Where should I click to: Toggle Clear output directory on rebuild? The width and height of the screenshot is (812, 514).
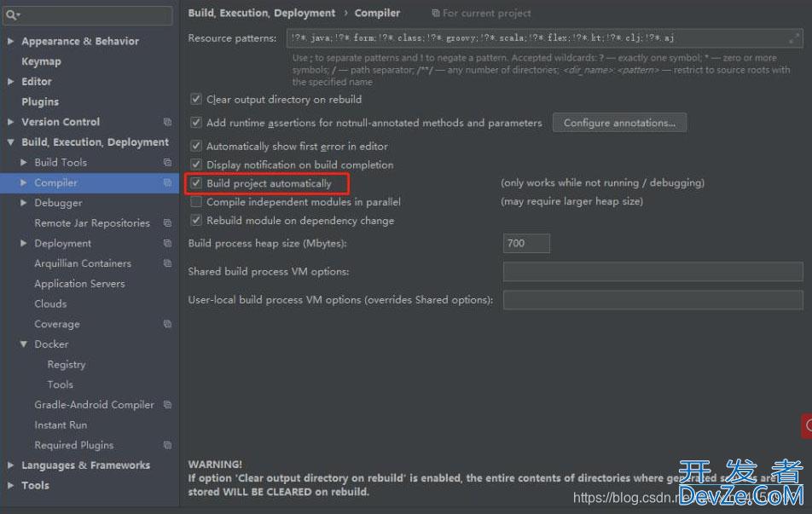[196, 99]
